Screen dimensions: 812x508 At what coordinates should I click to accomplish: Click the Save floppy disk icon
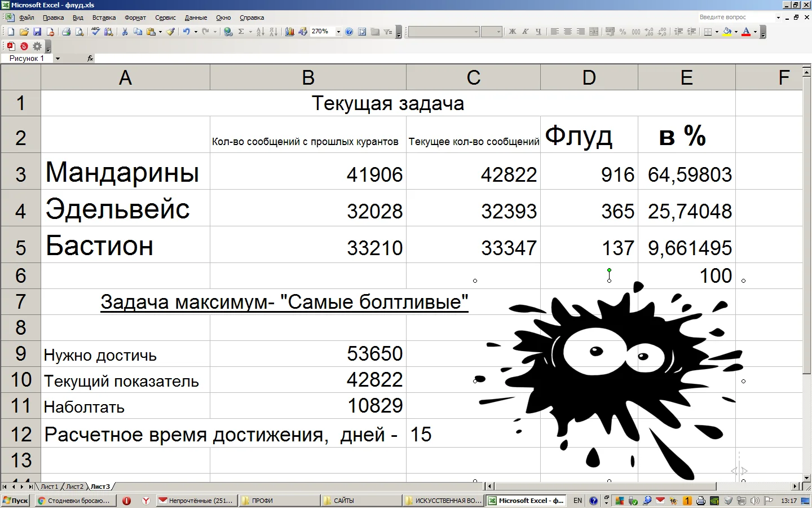(37, 32)
